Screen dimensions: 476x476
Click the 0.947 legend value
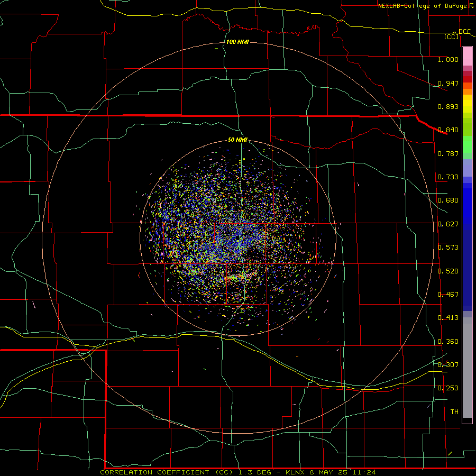[448, 83]
